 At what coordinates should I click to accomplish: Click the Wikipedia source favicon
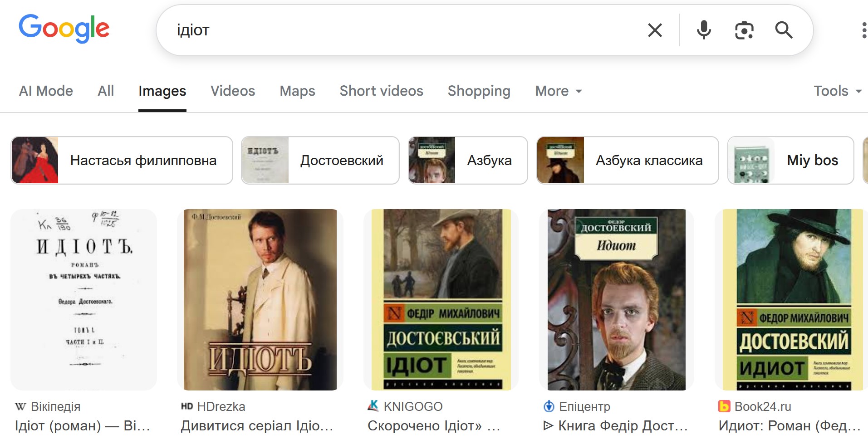point(20,406)
